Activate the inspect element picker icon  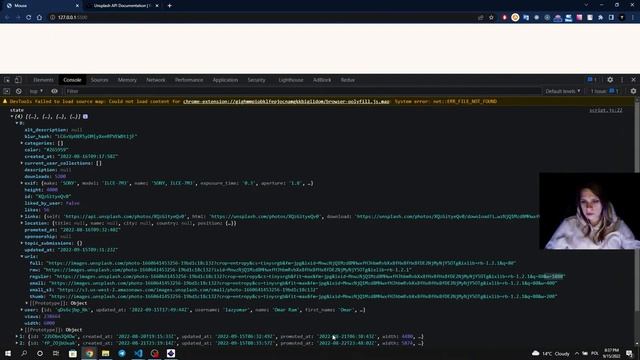point(7,80)
